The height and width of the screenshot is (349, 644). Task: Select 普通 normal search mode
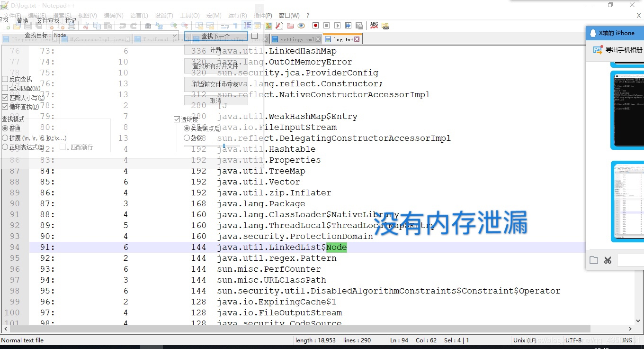[x=5, y=129]
